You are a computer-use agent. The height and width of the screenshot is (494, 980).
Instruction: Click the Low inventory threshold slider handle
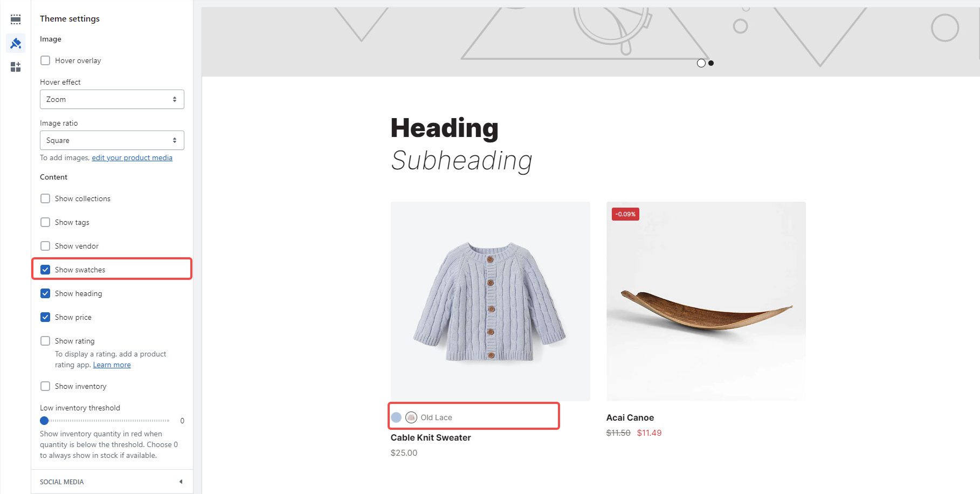[44, 421]
